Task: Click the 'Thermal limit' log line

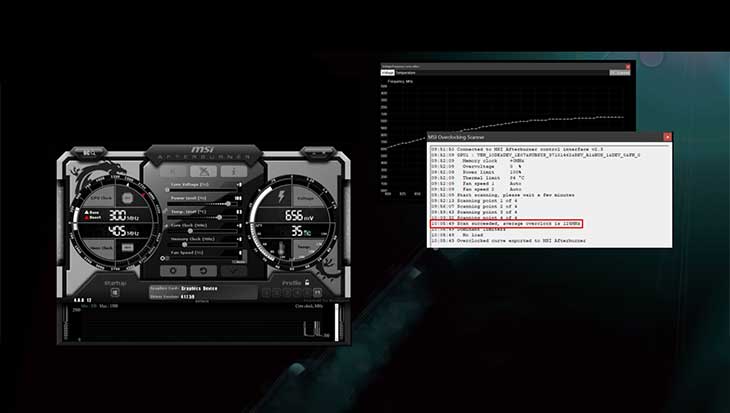Action: point(476,178)
